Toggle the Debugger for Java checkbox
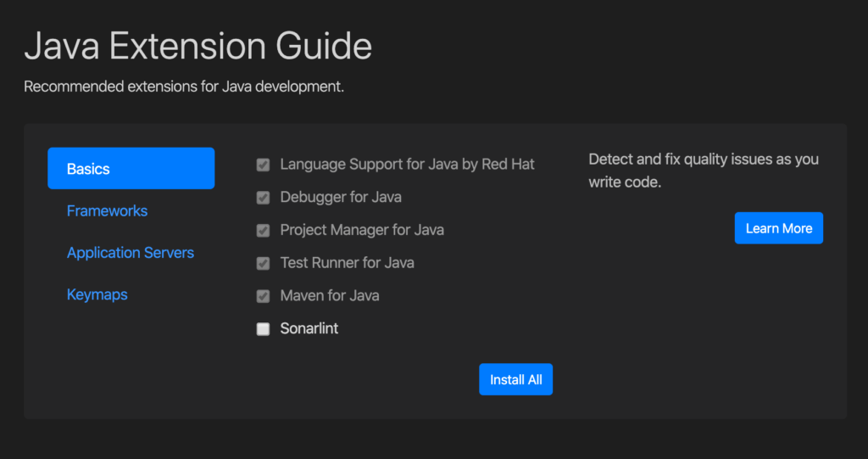The width and height of the screenshot is (868, 459). click(263, 198)
